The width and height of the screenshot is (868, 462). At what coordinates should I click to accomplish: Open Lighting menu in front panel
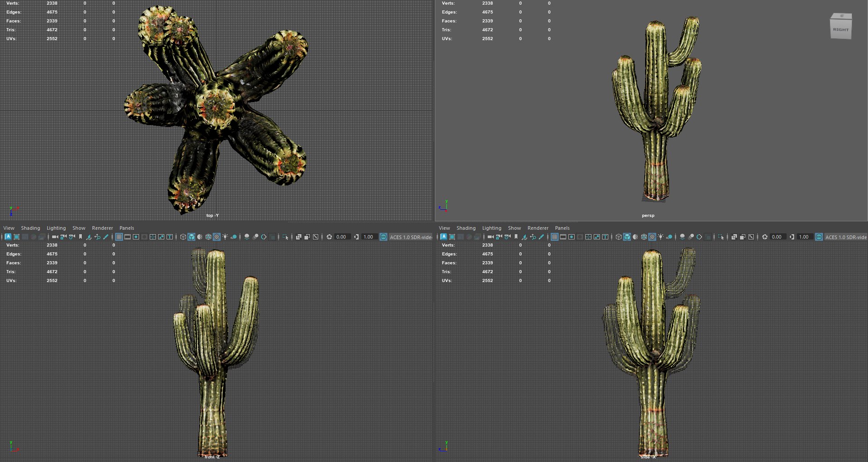coord(56,228)
